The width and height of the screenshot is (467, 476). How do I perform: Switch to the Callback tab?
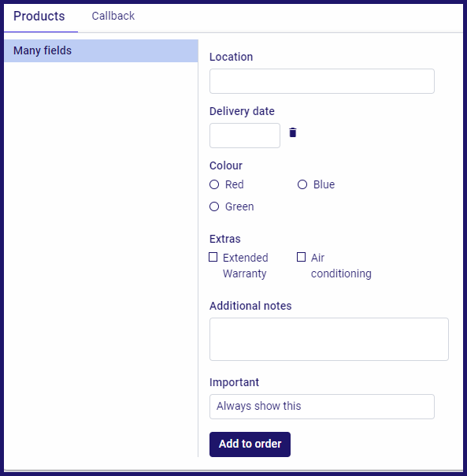[113, 16]
